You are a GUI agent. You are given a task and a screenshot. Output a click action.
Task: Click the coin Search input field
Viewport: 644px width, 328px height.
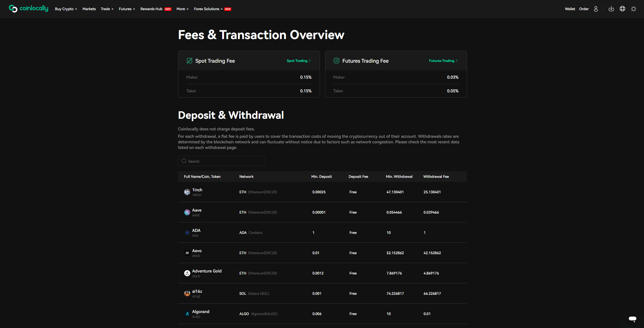221,161
